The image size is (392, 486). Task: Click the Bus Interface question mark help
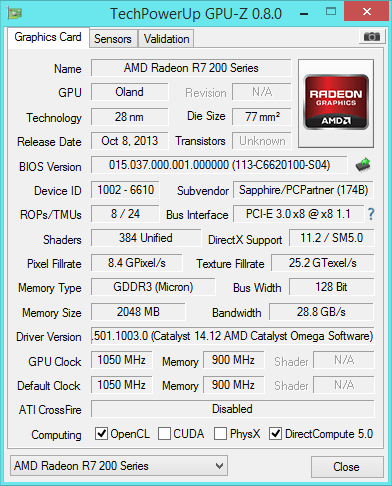point(371,214)
